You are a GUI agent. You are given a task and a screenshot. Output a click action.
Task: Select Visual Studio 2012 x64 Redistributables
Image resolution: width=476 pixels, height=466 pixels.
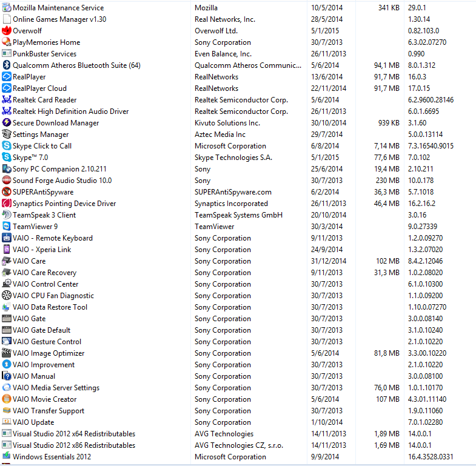coord(74,434)
